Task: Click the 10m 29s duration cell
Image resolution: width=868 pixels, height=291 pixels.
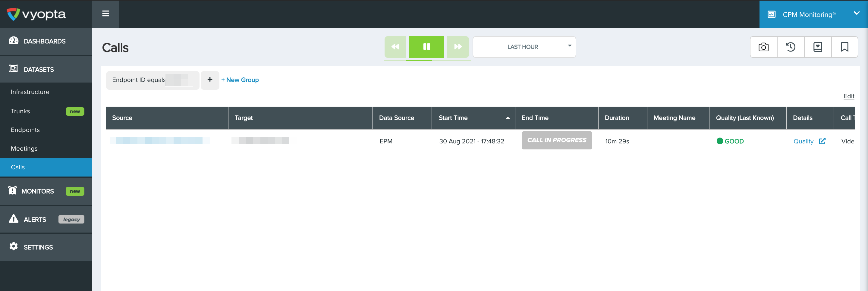Action: click(617, 142)
